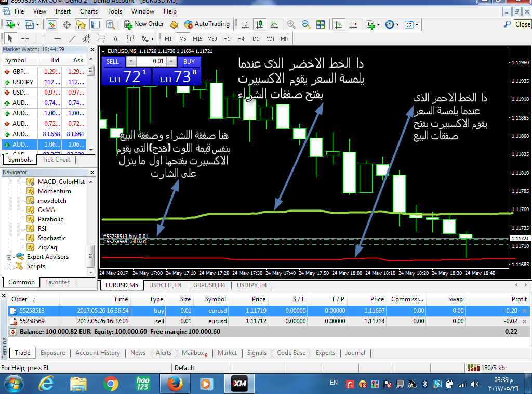Expand the Expert Advisors tree node

coord(9,257)
